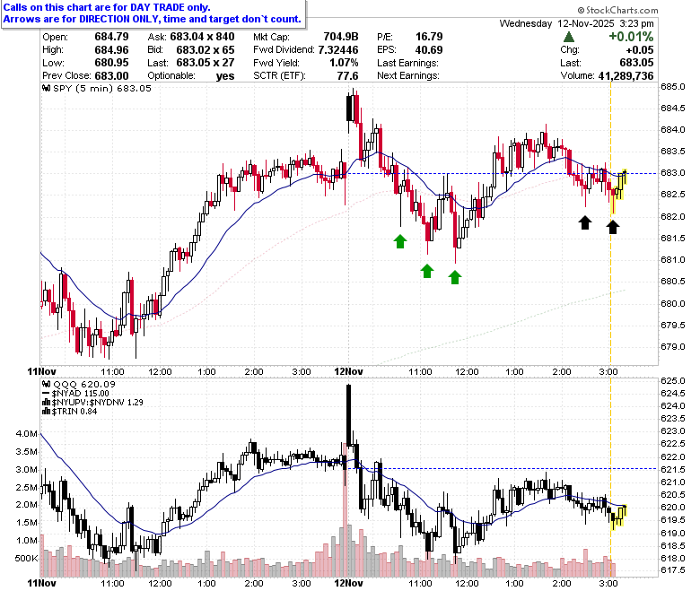Click the middle green up arrow on SPY chart

point(427,271)
